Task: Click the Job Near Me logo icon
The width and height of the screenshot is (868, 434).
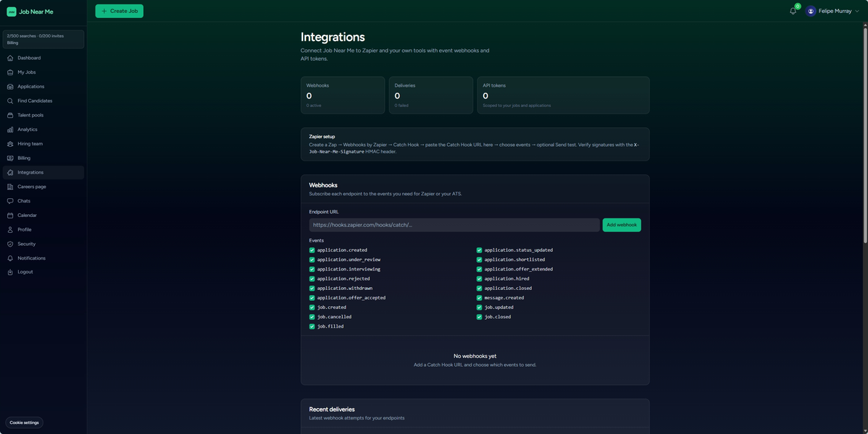Action: coord(12,12)
